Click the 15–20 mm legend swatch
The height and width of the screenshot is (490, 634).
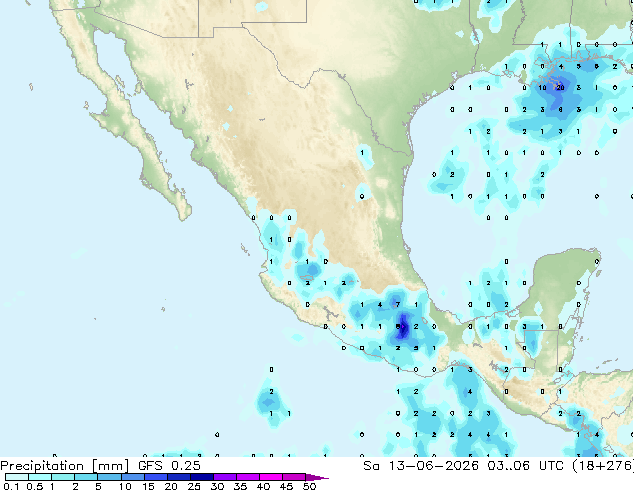pos(155,477)
